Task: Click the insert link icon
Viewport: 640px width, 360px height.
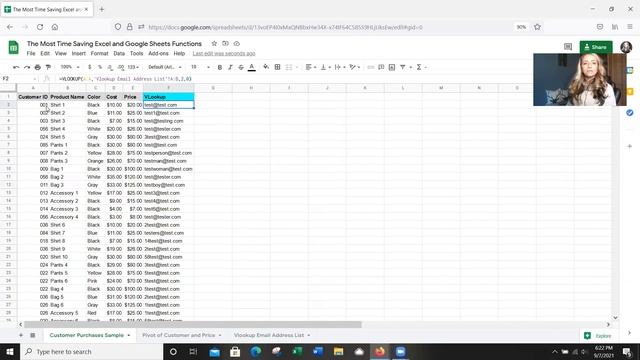Action: coord(371,67)
